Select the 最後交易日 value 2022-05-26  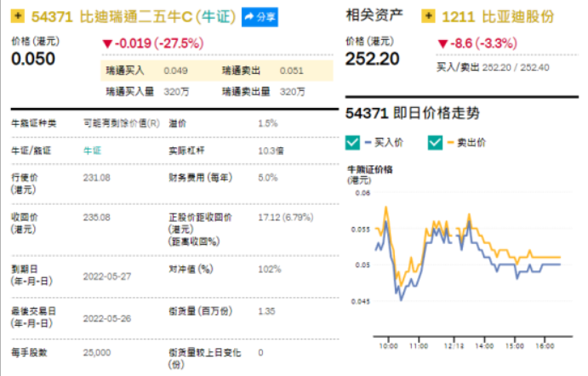107,319
